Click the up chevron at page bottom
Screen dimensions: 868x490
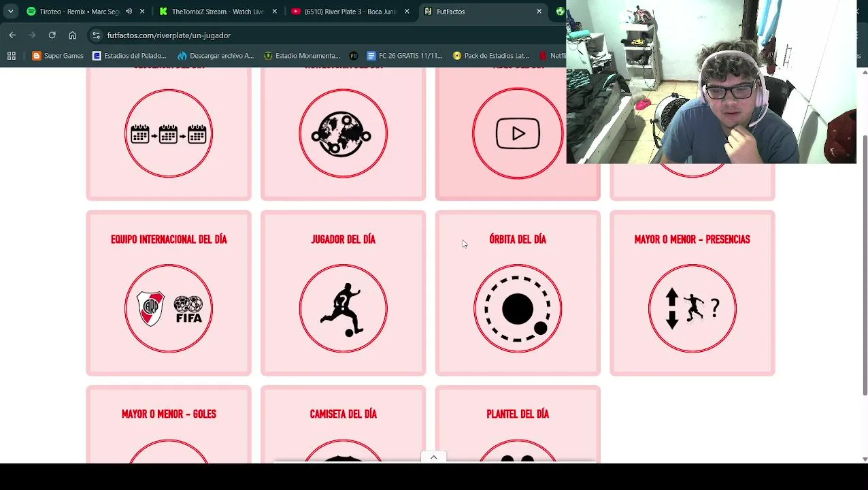click(433, 457)
